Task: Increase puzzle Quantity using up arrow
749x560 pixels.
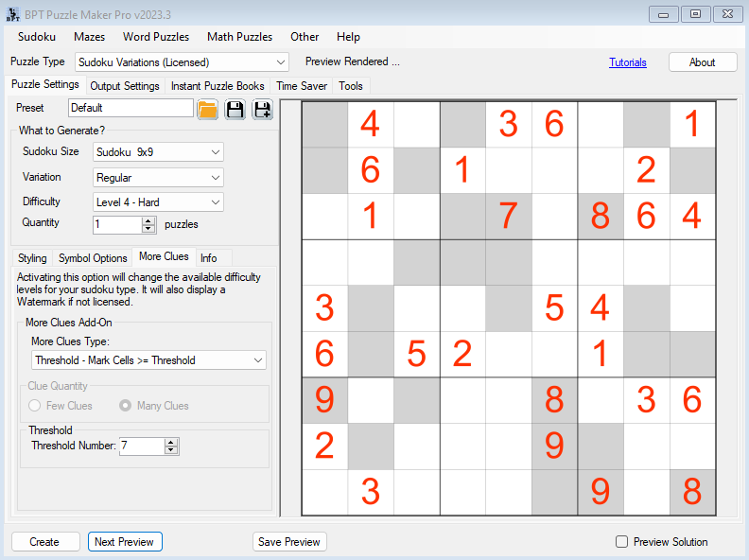Action: pyautogui.click(x=148, y=220)
